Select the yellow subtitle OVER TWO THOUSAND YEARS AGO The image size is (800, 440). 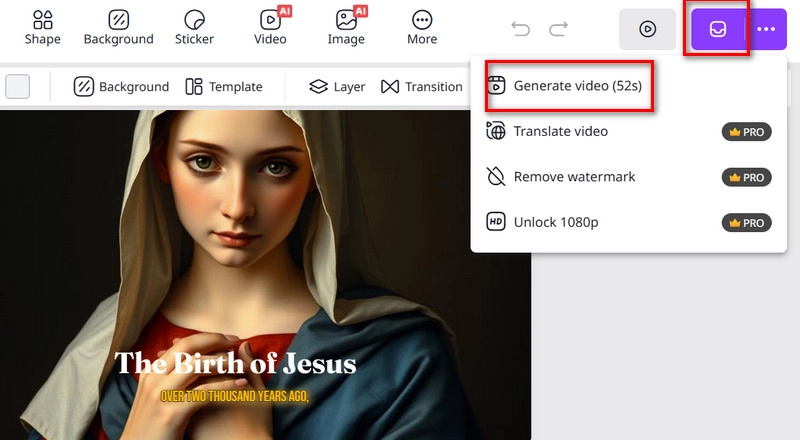coord(235,396)
